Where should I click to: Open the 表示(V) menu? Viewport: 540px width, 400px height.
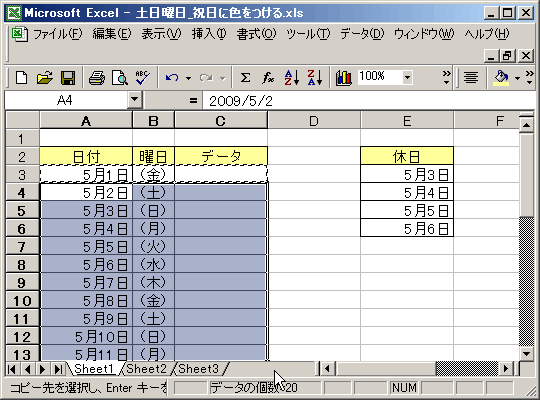[x=161, y=34]
